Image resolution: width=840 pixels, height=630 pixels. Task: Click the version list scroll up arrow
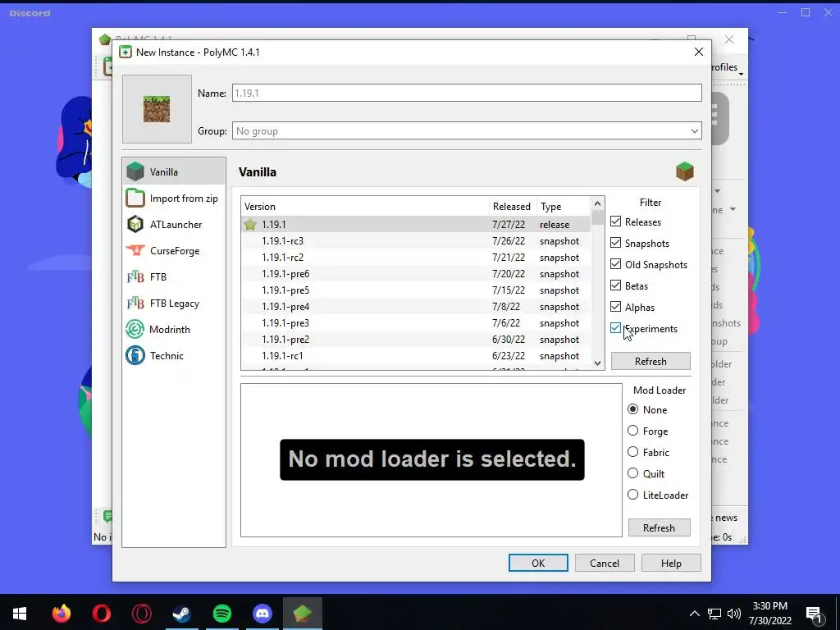(x=597, y=203)
